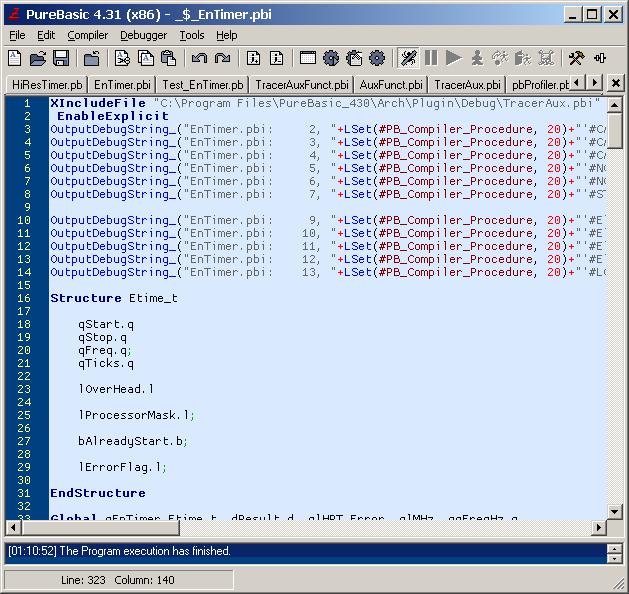Click the editor vertical scrollbar down arrow
The height and width of the screenshot is (594, 629).
(615, 511)
